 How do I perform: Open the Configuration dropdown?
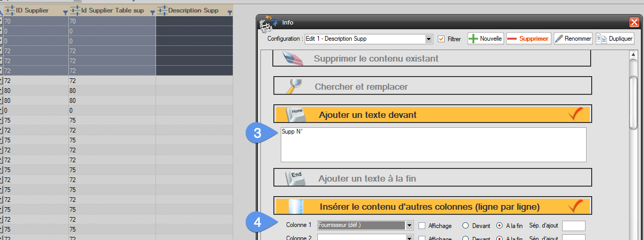click(x=428, y=39)
